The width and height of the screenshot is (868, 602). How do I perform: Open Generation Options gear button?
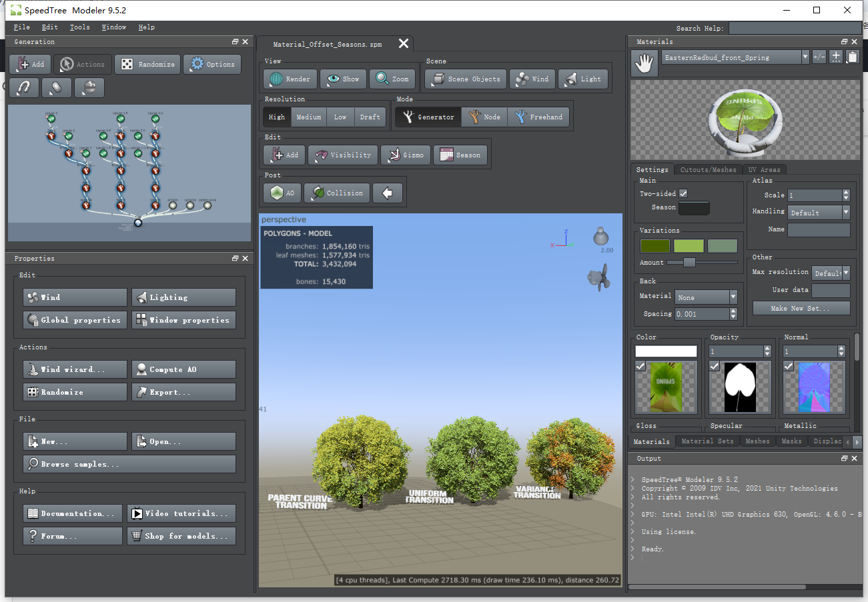point(211,64)
